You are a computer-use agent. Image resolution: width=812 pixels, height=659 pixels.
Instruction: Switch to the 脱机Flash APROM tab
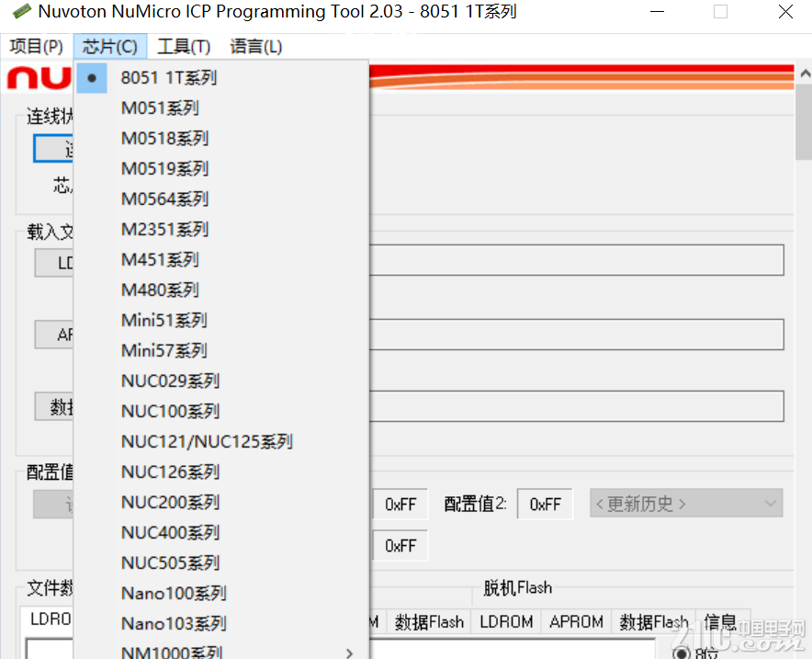tap(576, 621)
